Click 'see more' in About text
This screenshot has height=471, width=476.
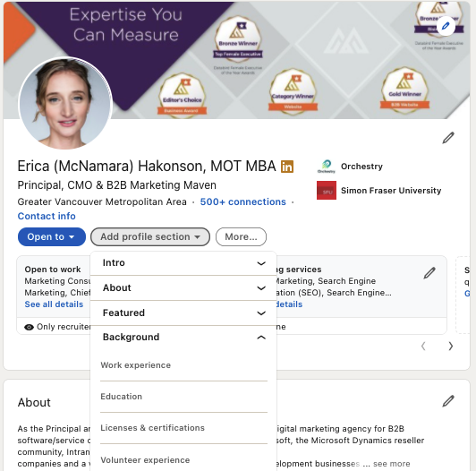391,464
